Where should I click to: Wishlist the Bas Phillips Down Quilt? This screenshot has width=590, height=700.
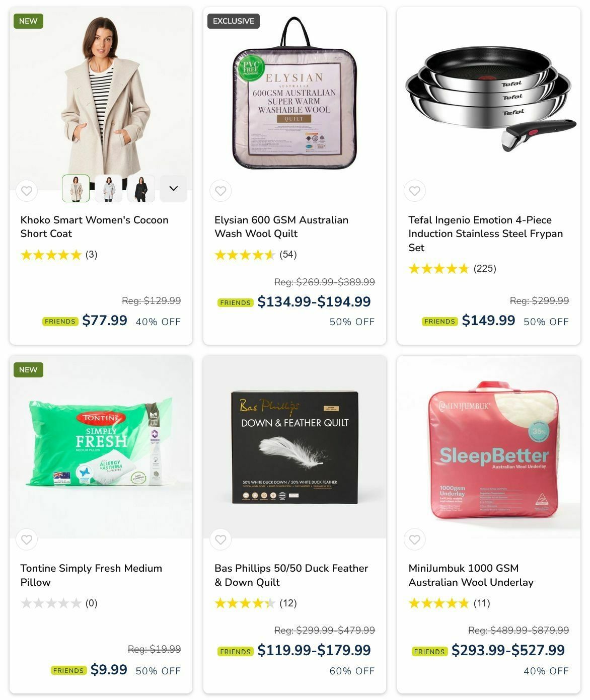220,539
